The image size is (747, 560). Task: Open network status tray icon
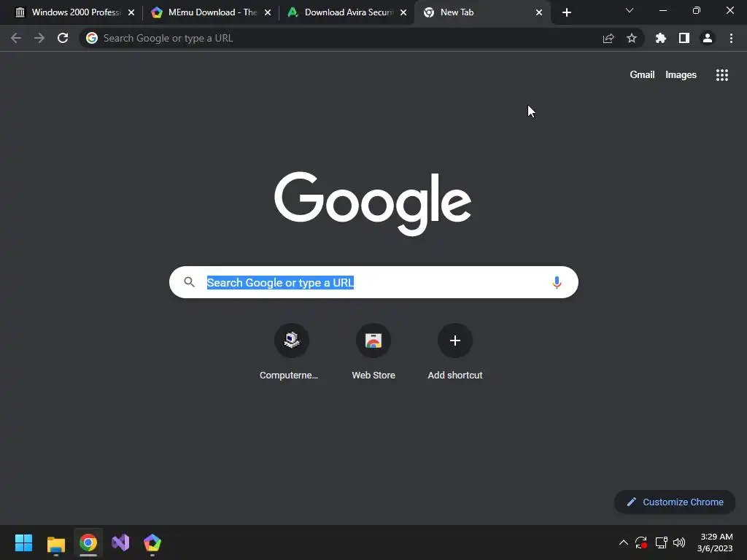[x=661, y=542]
